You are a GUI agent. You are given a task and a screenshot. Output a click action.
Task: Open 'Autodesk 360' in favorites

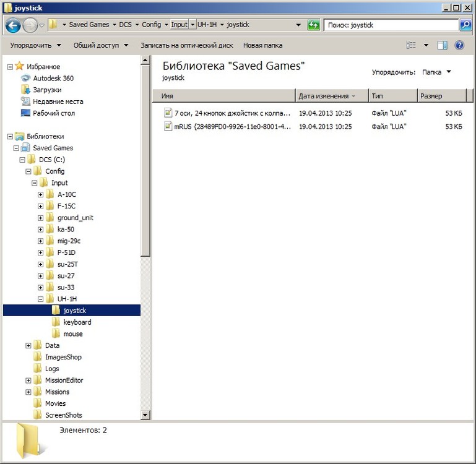tap(53, 79)
